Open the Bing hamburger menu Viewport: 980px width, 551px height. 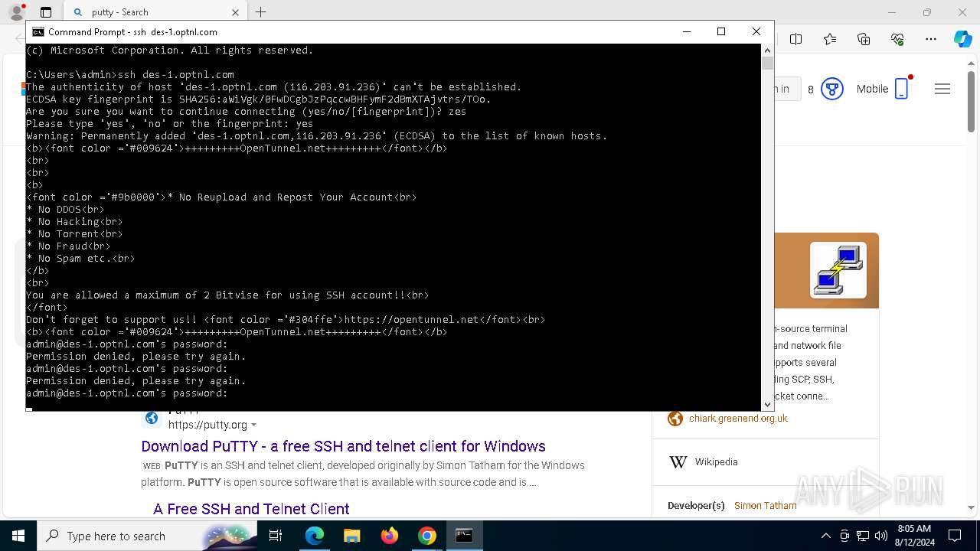coord(942,89)
